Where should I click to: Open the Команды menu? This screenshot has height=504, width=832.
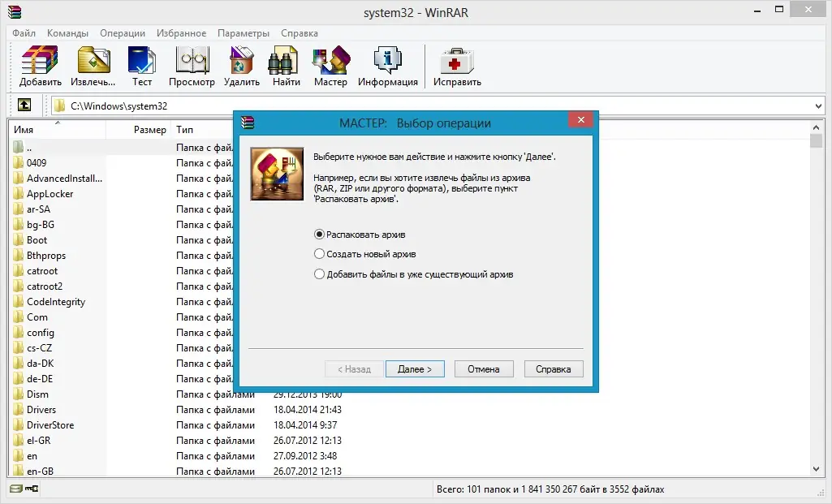(x=67, y=33)
